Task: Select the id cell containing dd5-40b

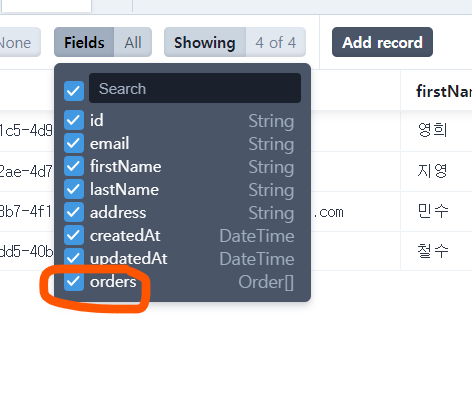Action: (x=26, y=251)
